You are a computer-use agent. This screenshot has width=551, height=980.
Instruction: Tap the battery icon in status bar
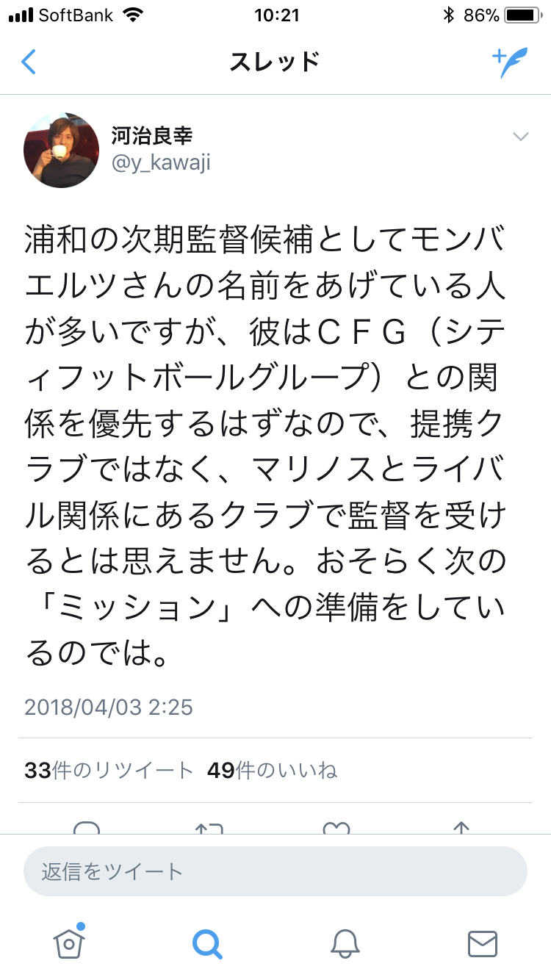click(522, 15)
